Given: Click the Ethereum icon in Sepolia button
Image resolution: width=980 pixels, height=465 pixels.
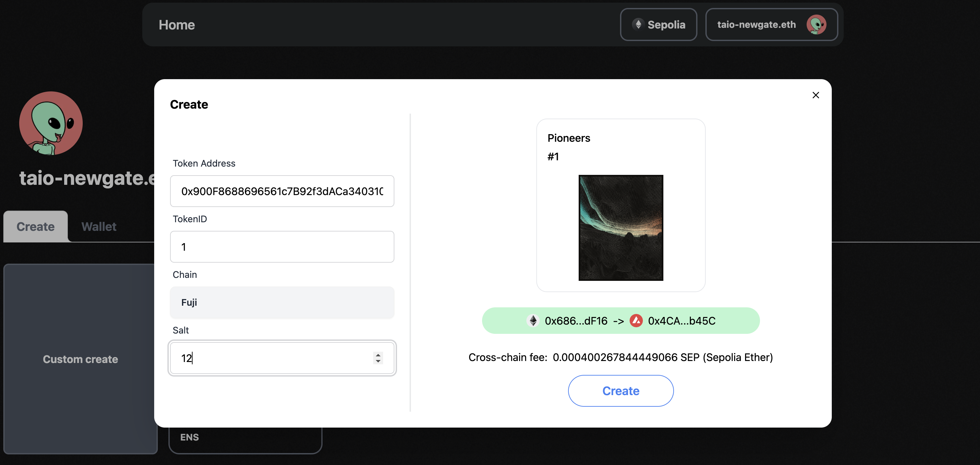Looking at the screenshot, I should pos(638,25).
